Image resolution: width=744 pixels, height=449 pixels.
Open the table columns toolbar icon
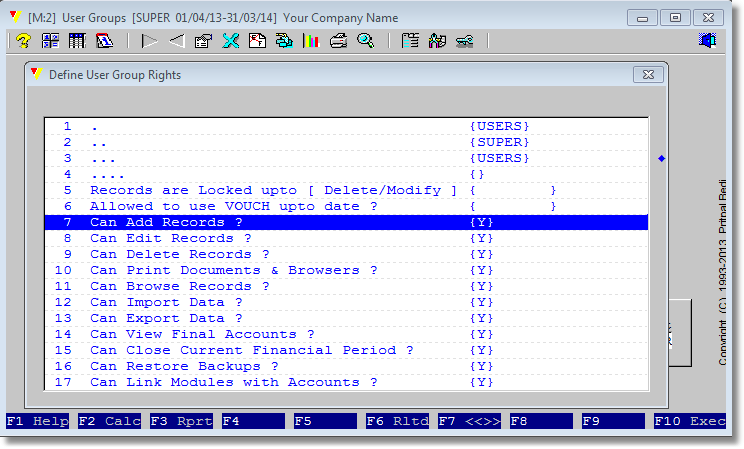coord(77,41)
